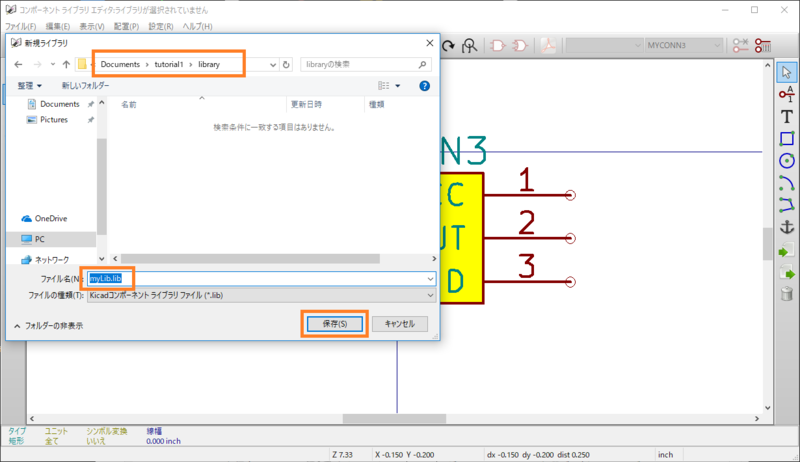Screen dimensions: 800x462
Task: Click the キャンセル cancel button
Action: pyautogui.click(x=399, y=324)
